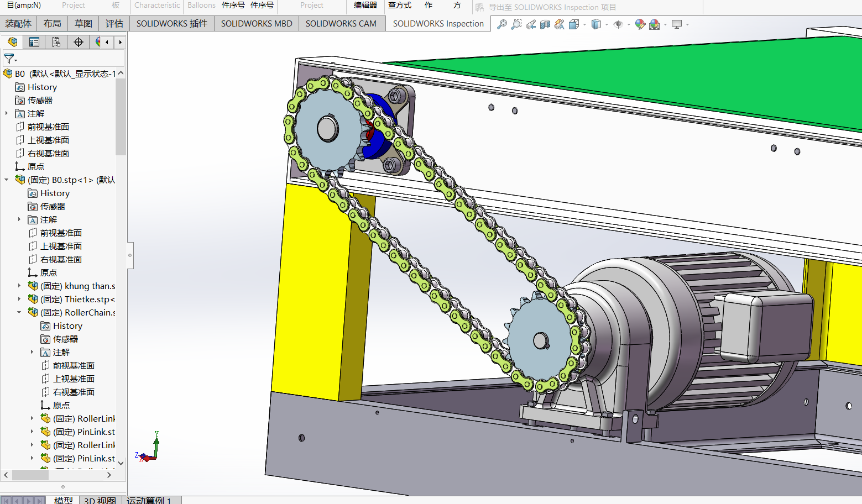
Task: Select the (固定) Thietke.stp component
Action: coord(71,299)
